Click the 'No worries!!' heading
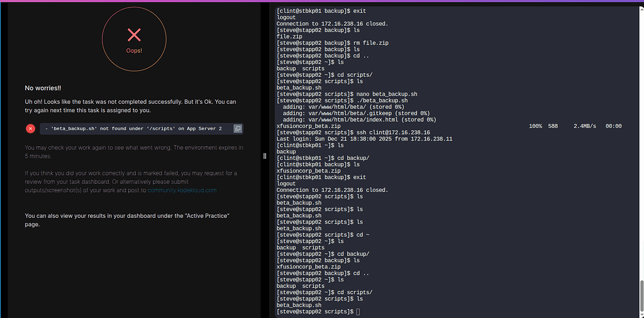Screen dimensions: 644x318 43,88
